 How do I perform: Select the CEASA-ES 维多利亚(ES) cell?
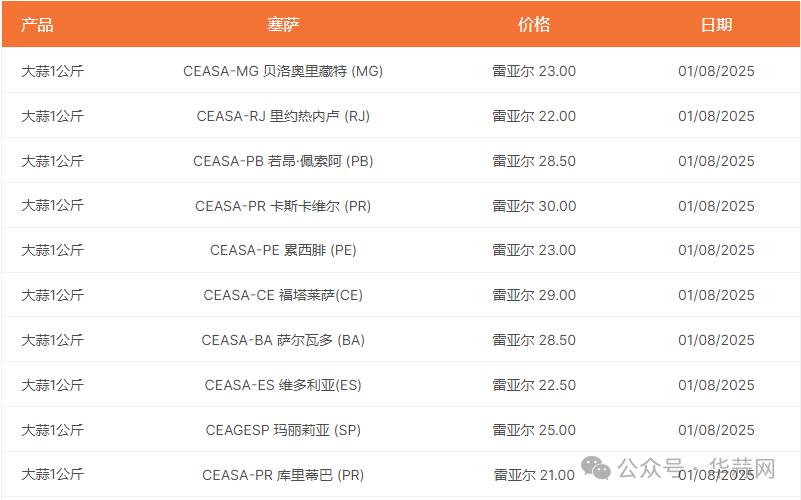[283, 385]
